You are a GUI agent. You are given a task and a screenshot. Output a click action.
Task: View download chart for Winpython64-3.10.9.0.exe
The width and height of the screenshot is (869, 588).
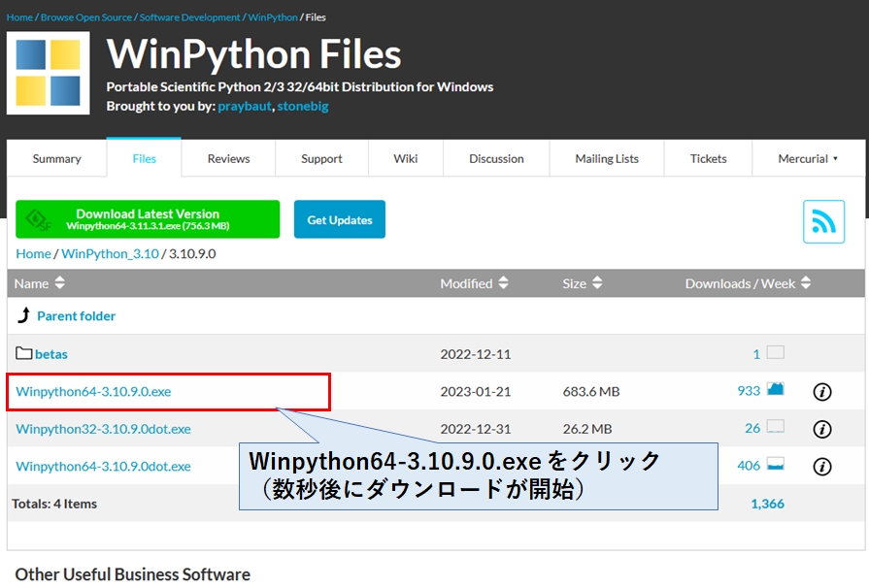click(776, 389)
